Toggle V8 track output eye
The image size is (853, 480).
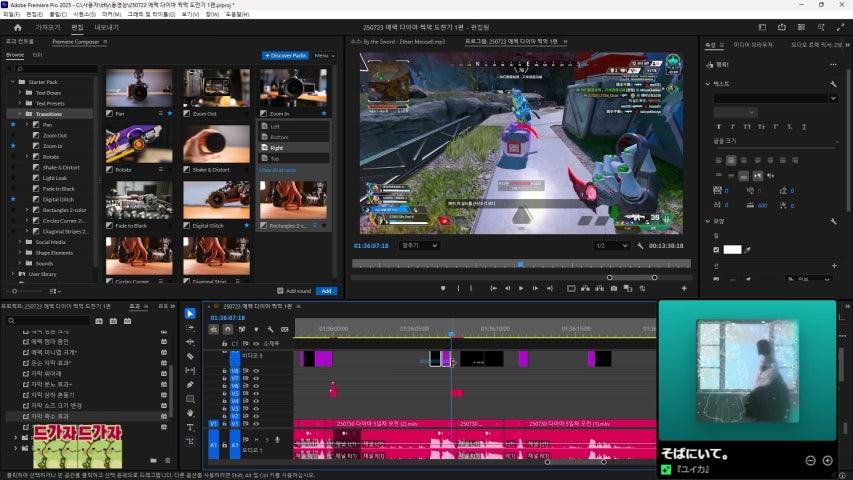tap(255, 371)
